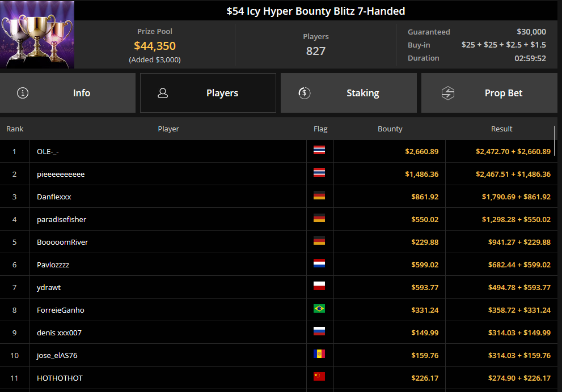Click jose_elAS76 row flag icon
This screenshot has width=562, height=392.
(x=319, y=353)
